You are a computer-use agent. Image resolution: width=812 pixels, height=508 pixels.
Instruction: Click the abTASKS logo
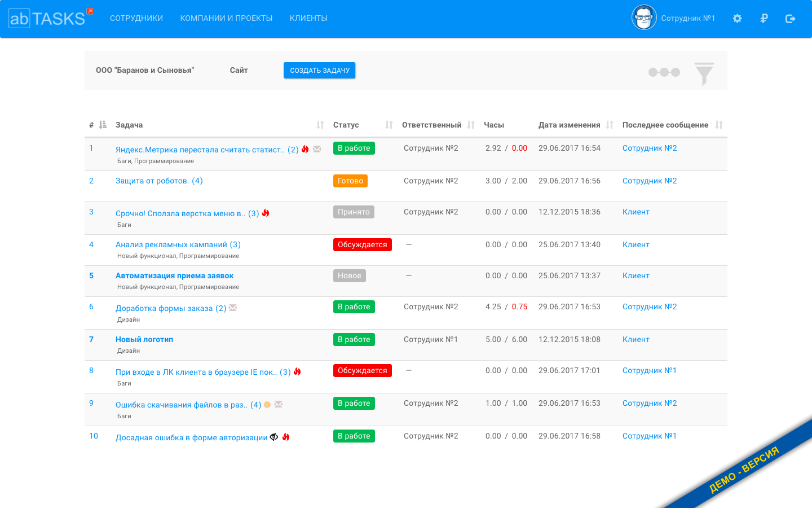pos(48,18)
